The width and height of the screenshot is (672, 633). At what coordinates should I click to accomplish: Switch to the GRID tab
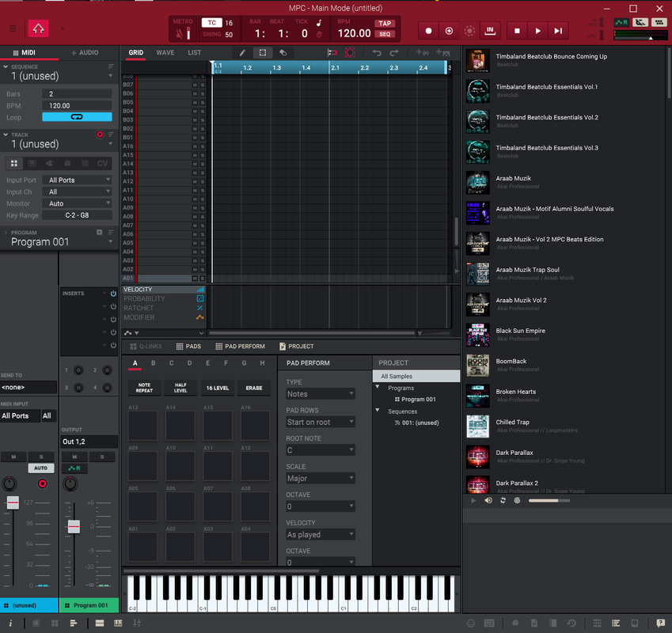pos(136,53)
